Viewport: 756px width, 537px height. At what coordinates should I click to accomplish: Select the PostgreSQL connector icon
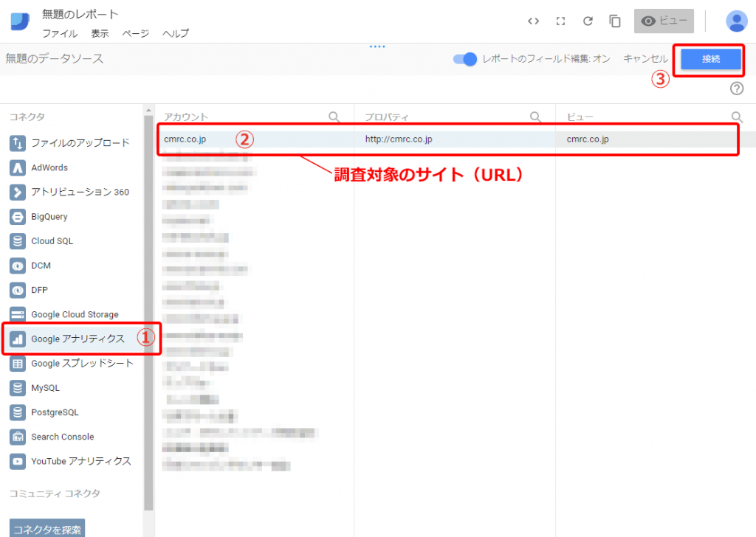point(18,413)
